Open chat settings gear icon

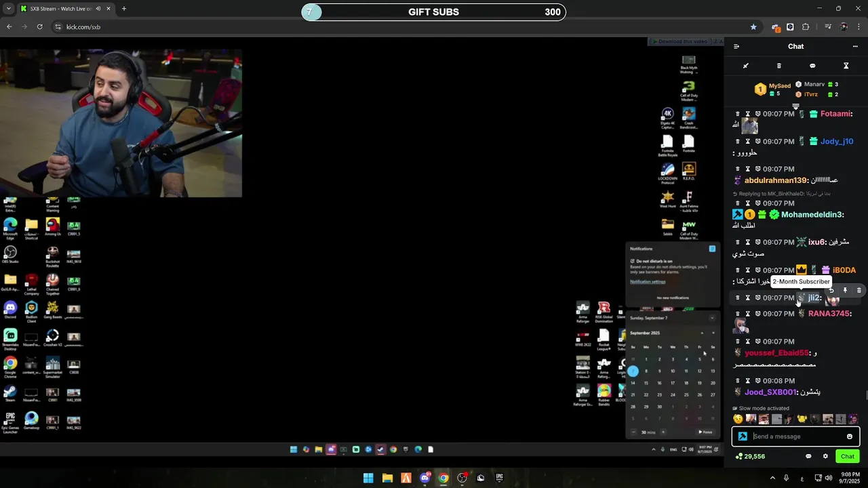[x=825, y=456]
